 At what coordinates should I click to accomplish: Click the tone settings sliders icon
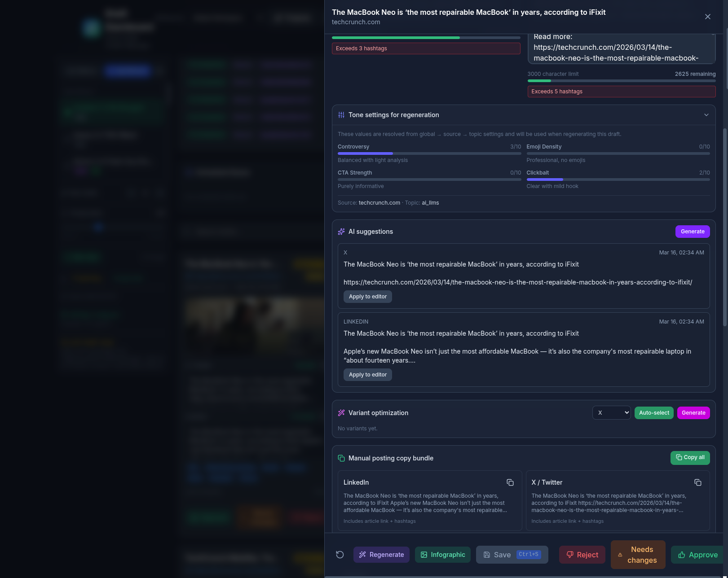pyautogui.click(x=341, y=115)
